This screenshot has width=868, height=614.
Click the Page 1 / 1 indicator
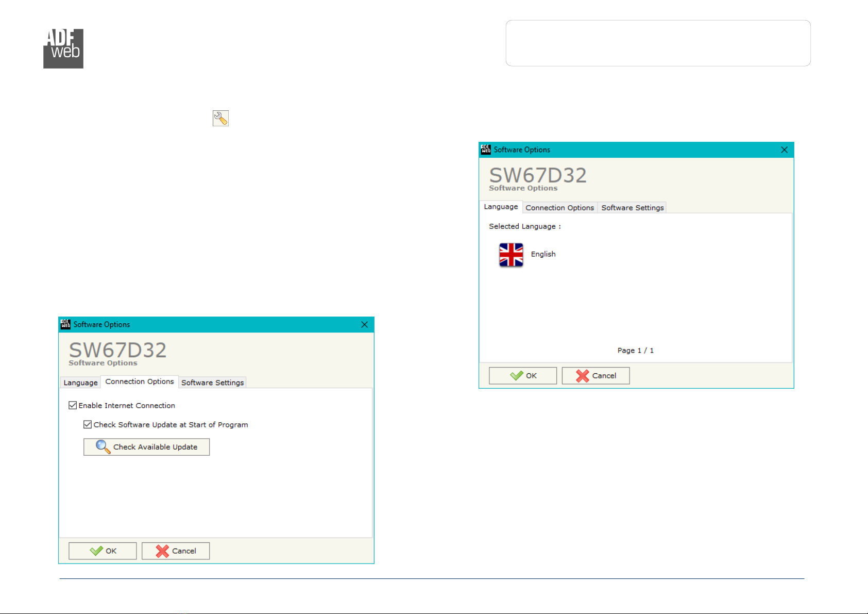635,351
